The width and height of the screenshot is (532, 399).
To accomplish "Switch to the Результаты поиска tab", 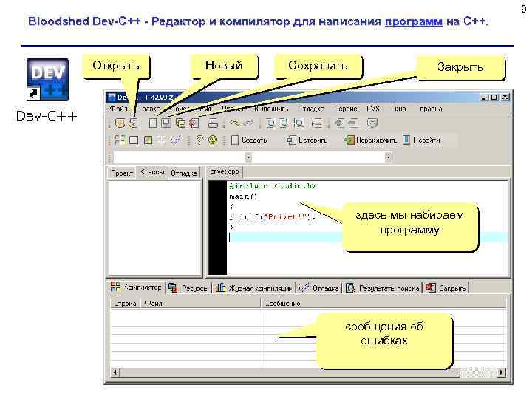I will 383,288.
